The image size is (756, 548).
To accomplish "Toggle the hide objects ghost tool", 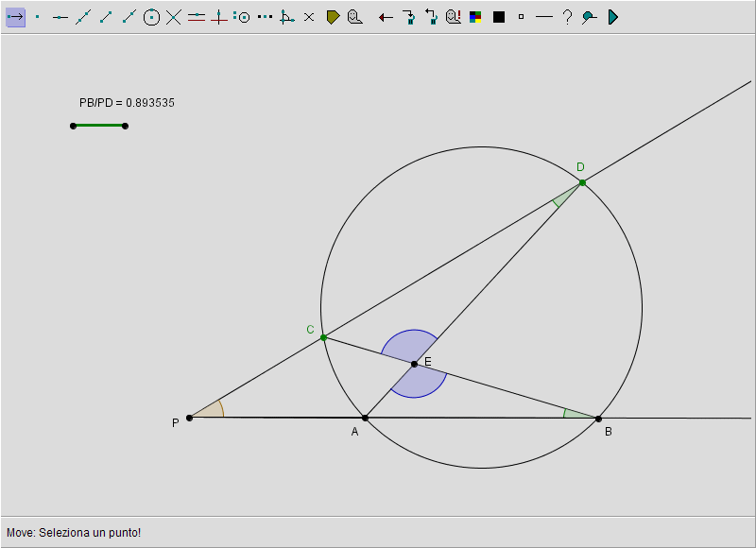I will click(x=354, y=17).
